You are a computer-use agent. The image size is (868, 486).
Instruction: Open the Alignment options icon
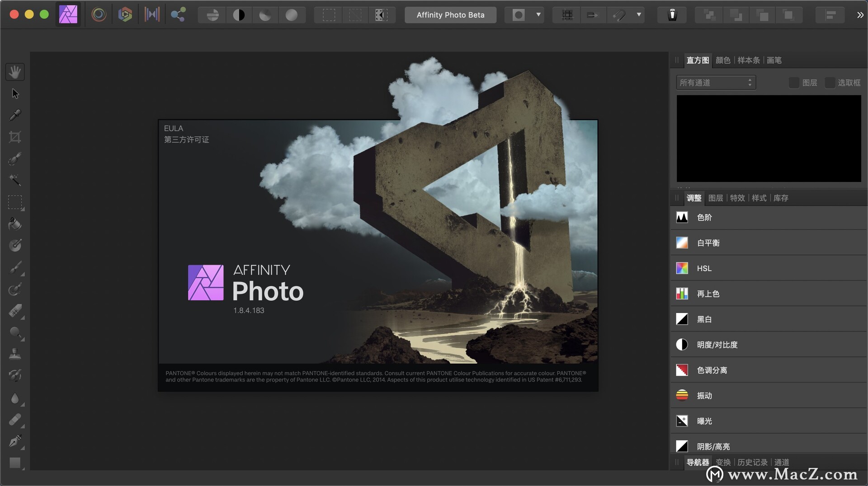pos(830,15)
